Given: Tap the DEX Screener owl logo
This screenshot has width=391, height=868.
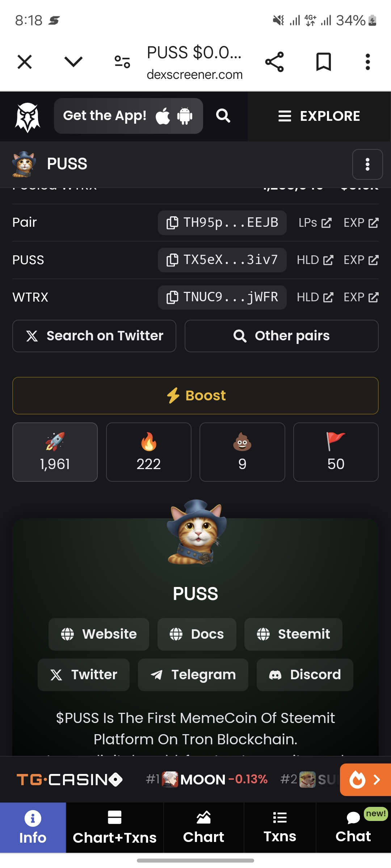Looking at the screenshot, I should [x=28, y=117].
